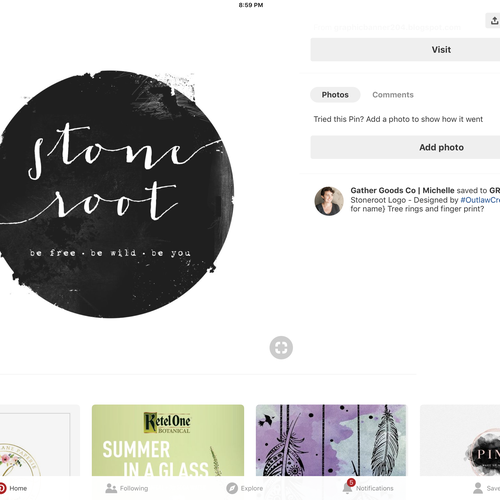
Task: Tap the share upload icon
Action: point(494,21)
